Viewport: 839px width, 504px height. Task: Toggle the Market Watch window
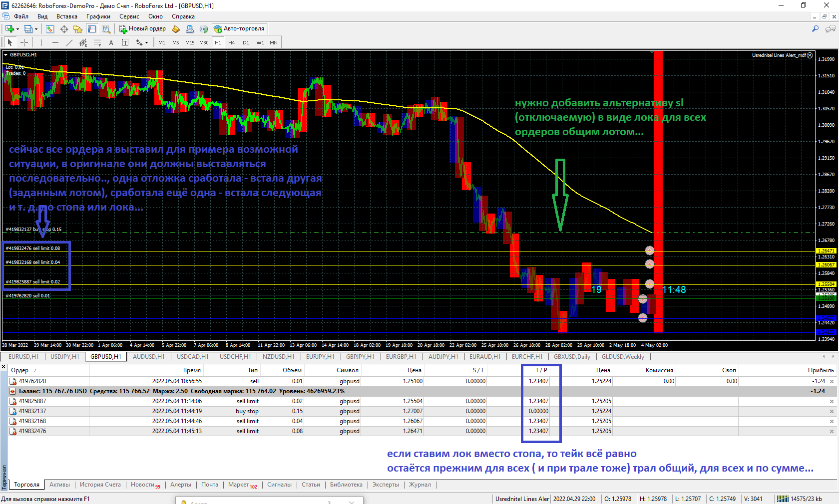(x=50, y=29)
